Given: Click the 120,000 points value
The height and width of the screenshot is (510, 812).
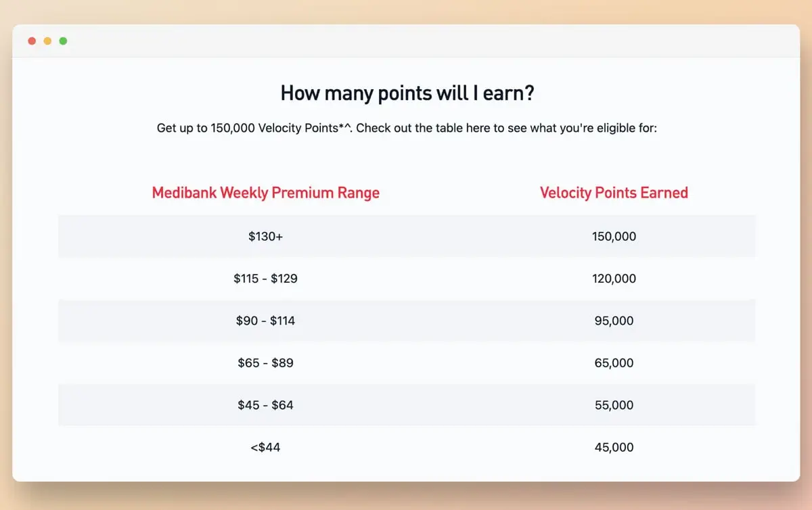Looking at the screenshot, I should point(614,279).
